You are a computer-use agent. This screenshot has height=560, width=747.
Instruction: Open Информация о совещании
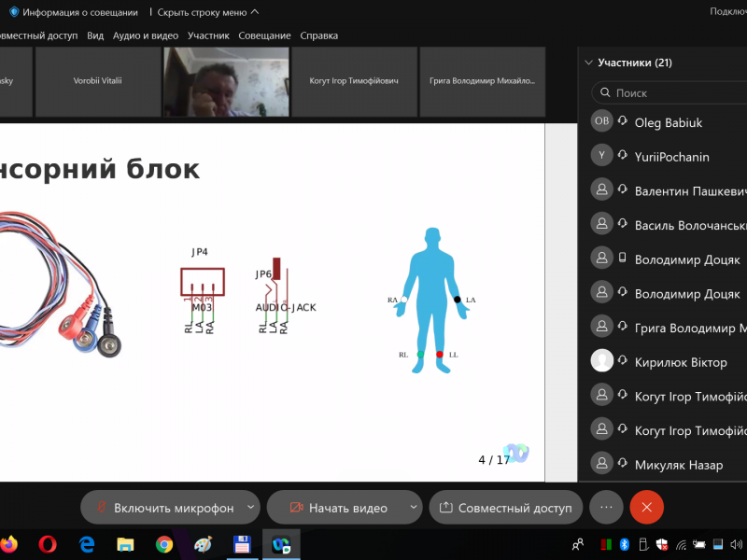pyautogui.click(x=73, y=12)
